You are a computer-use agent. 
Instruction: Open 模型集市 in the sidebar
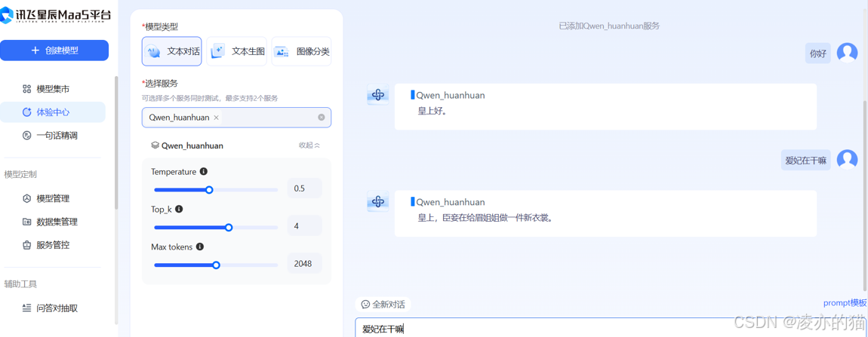coord(53,88)
